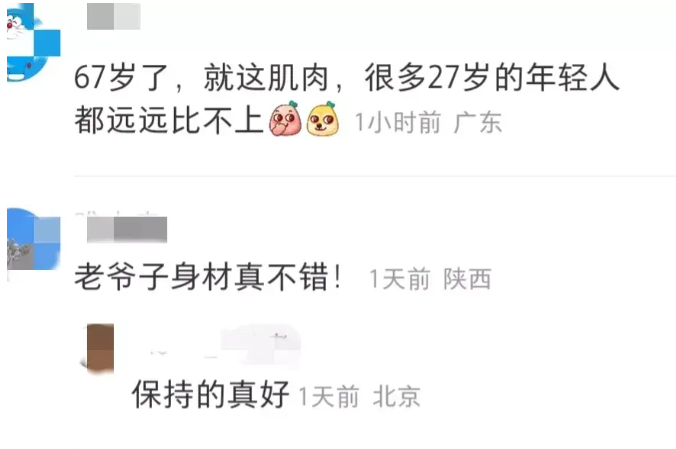Tap the blurred reply username above 保持的真好
Screen dimensions: 676x449
[220, 345]
